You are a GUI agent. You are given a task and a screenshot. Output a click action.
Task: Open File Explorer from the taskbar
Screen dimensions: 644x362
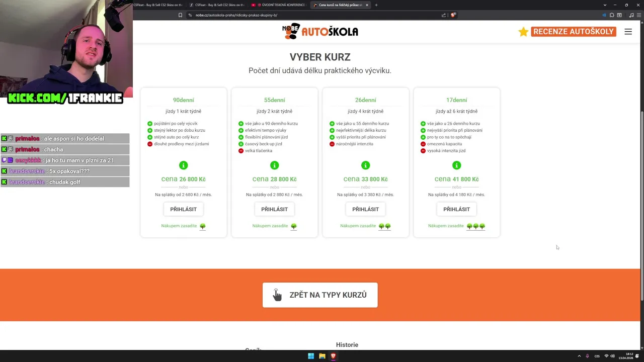[322, 356]
